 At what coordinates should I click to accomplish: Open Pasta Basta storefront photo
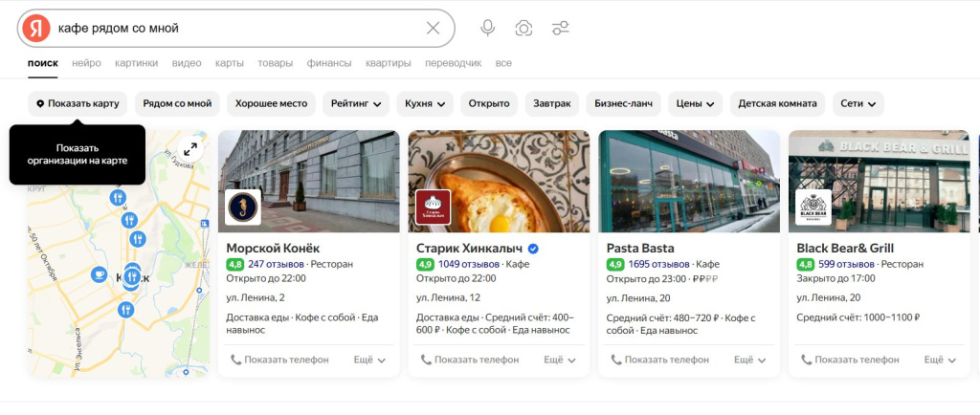689,181
